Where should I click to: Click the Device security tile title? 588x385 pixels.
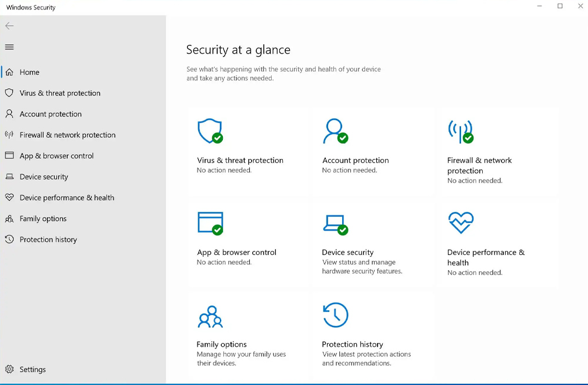coord(348,253)
